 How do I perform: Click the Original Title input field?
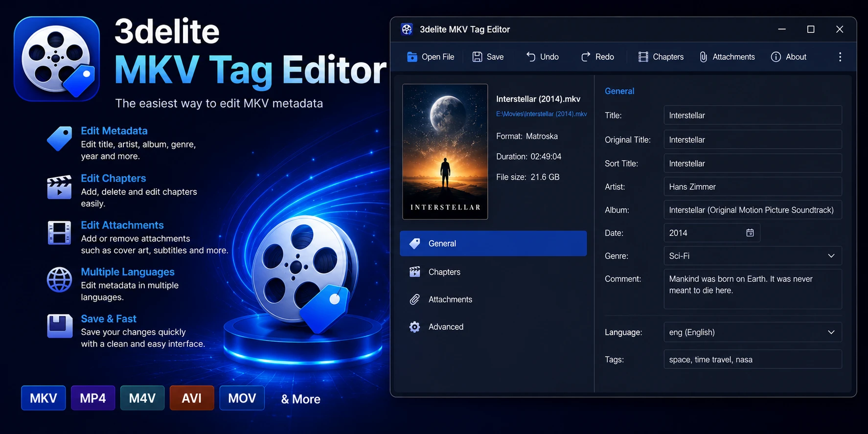point(753,139)
